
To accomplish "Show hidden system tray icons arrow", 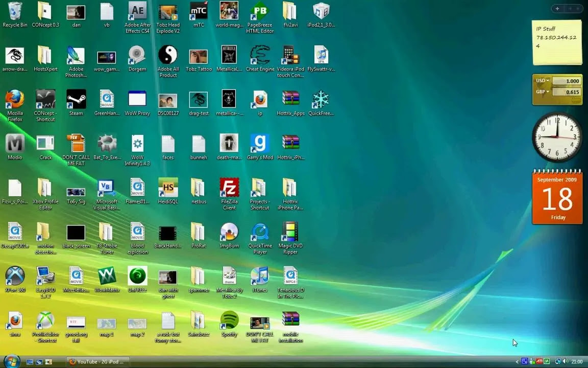I will pos(517,362).
